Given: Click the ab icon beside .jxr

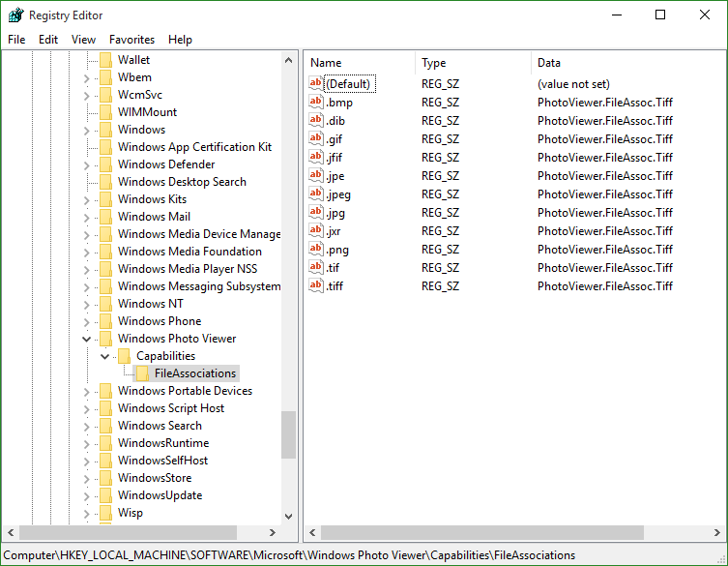Looking at the screenshot, I should pos(316,230).
